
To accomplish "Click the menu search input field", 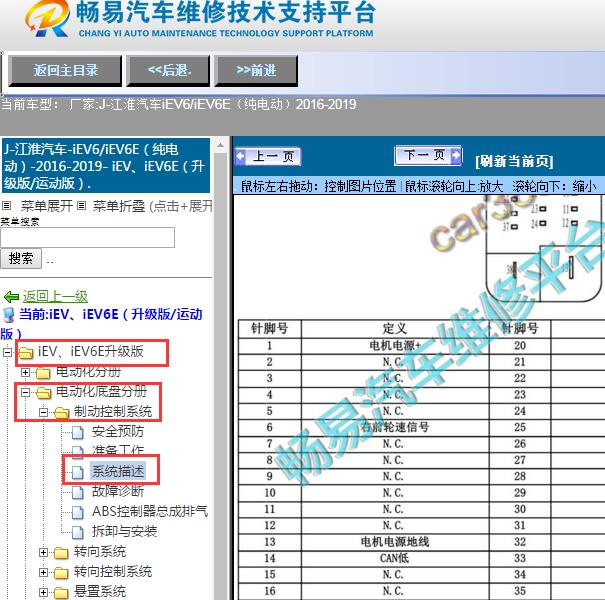I will (88, 237).
